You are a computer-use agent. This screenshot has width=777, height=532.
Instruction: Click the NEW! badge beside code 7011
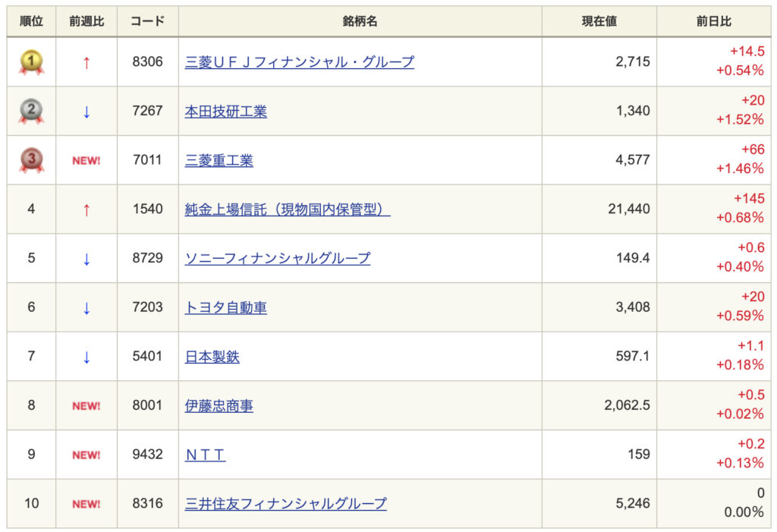tap(87, 161)
